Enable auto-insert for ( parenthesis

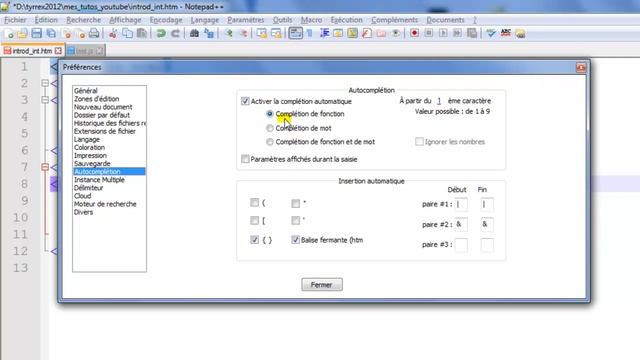tap(254, 202)
